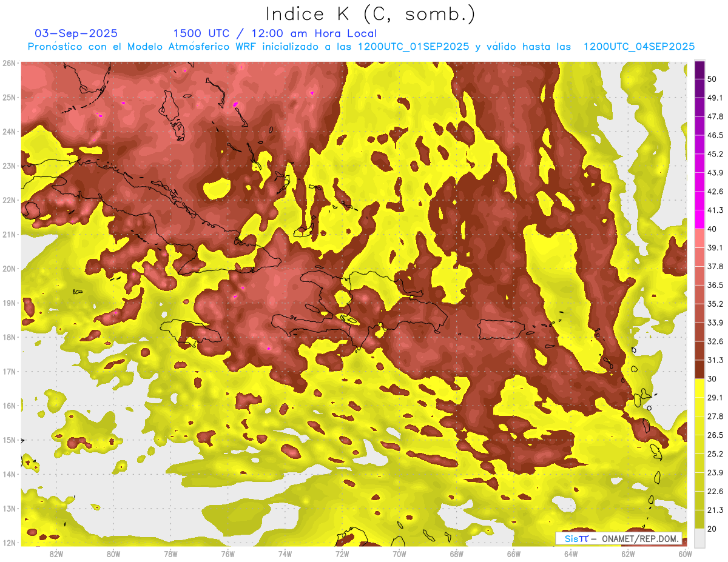Click the colorbar value '26.5'
Viewport: 728px width, 562px height.
[715, 435]
